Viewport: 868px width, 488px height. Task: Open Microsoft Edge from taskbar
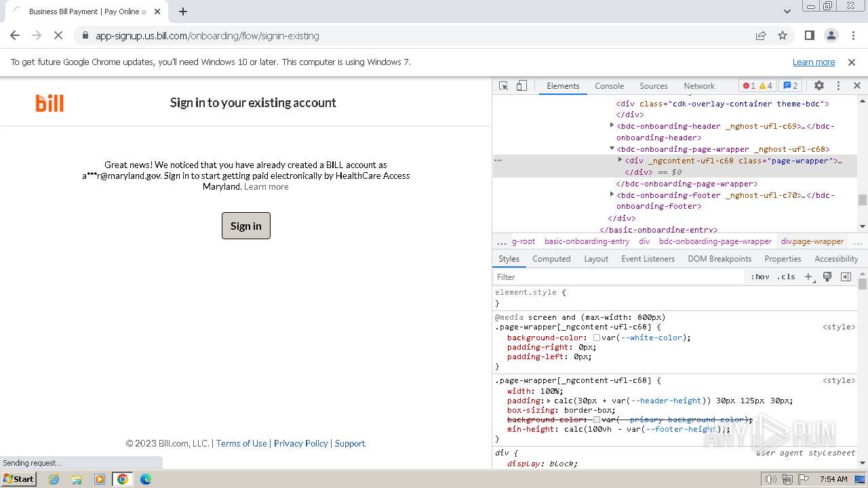[146, 479]
